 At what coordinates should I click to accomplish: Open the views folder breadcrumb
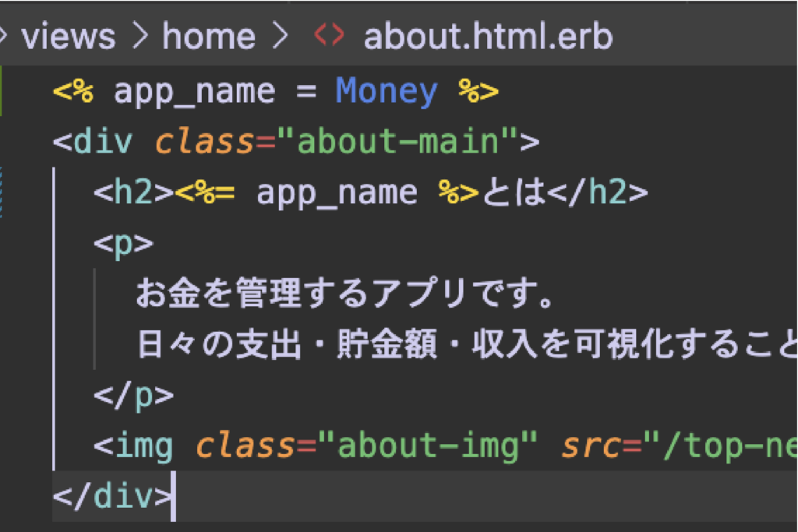pos(69,36)
